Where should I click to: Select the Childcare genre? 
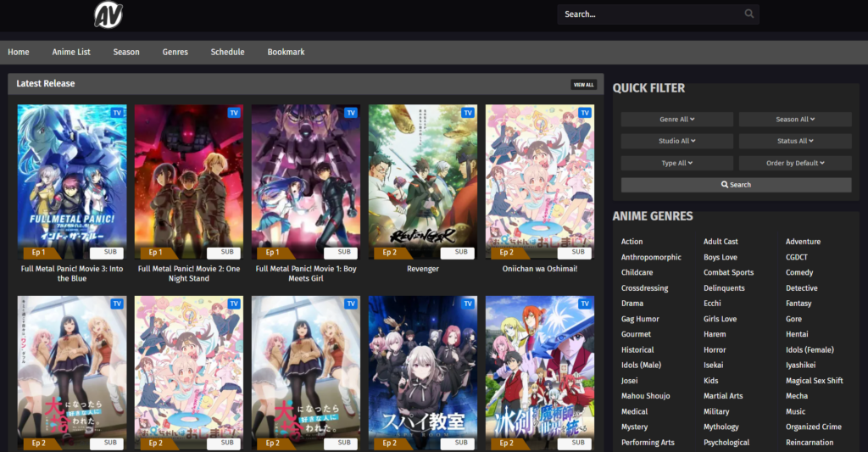click(x=637, y=272)
